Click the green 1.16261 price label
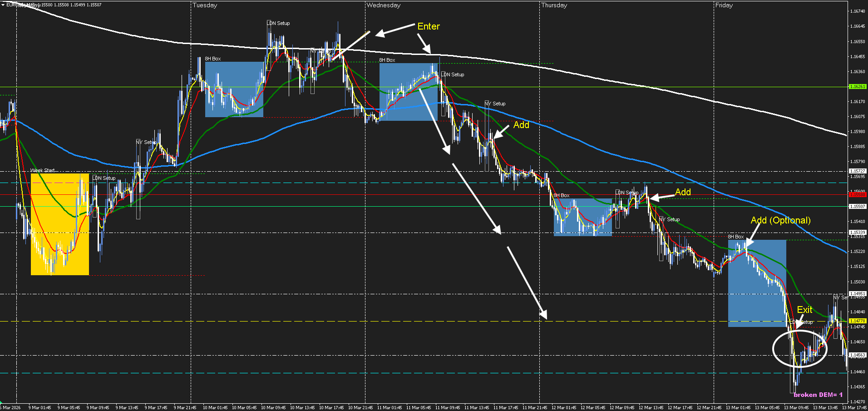Image resolution: width=868 pixels, height=411 pixels. coord(857,87)
